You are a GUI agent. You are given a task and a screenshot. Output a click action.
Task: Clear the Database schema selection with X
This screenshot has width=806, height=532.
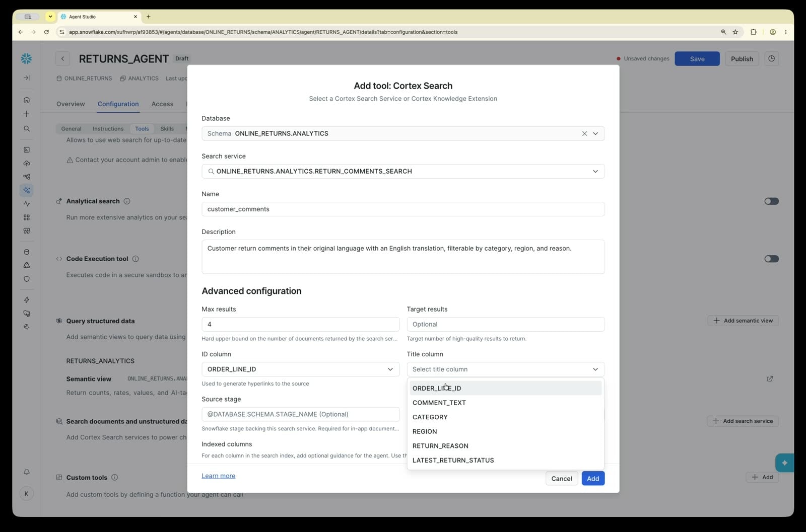pyautogui.click(x=584, y=133)
